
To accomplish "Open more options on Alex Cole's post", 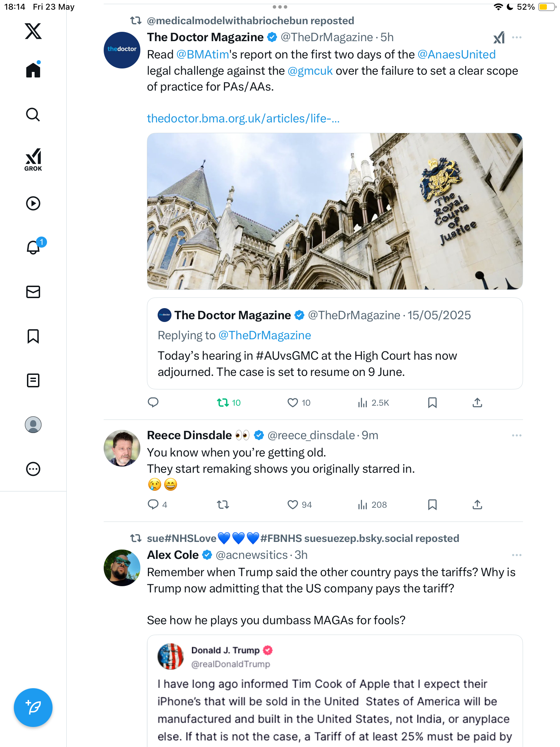I will [517, 555].
